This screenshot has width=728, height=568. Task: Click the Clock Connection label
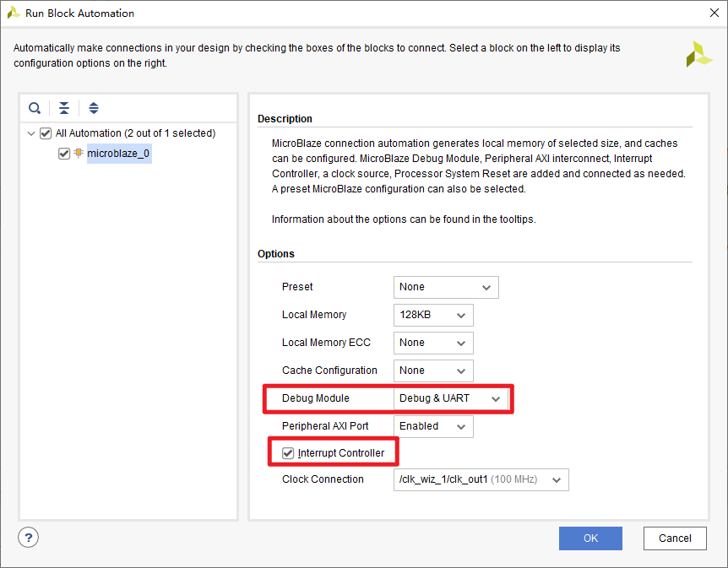(323, 479)
